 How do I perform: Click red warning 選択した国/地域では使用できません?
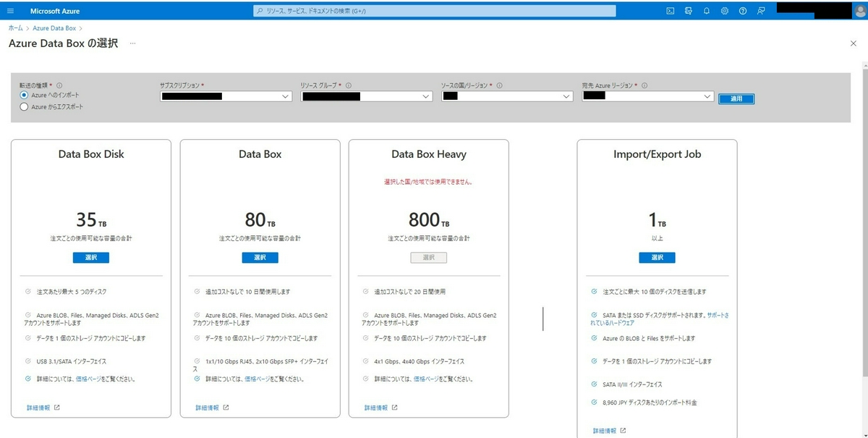coord(429,182)
